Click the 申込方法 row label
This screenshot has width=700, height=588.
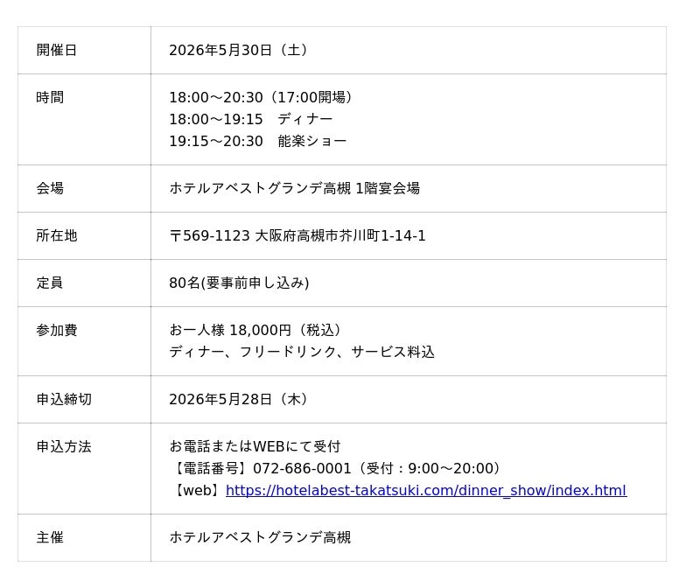[x=64, y=447]
